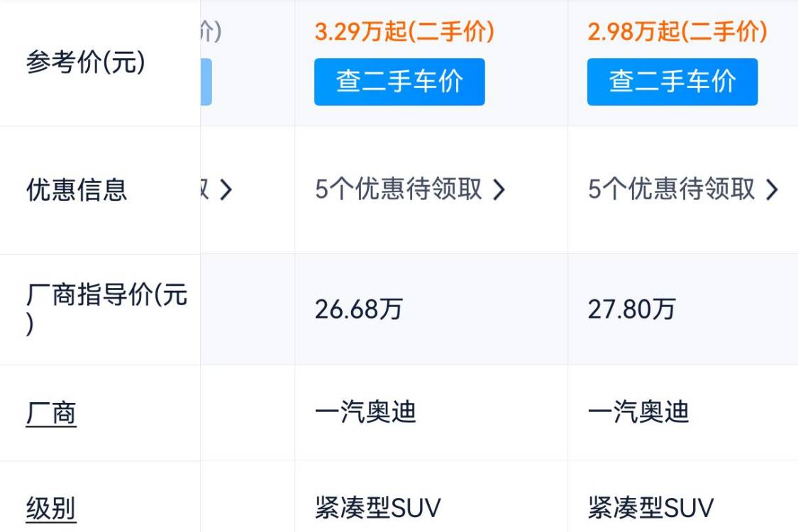Click 查二手车价 button under 2.98万起
This screenshot has width=798, height=532.
(672, 82)
